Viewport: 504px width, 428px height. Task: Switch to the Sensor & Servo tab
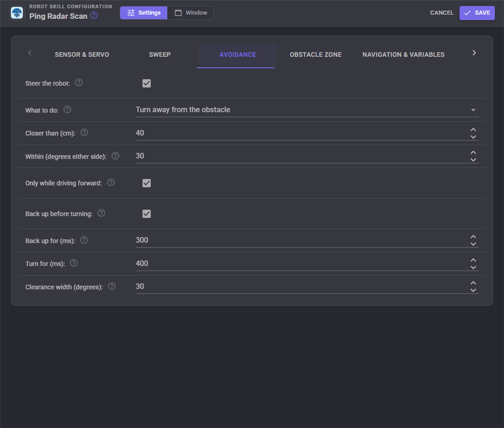pyautogui.click(x=82, y=55)
